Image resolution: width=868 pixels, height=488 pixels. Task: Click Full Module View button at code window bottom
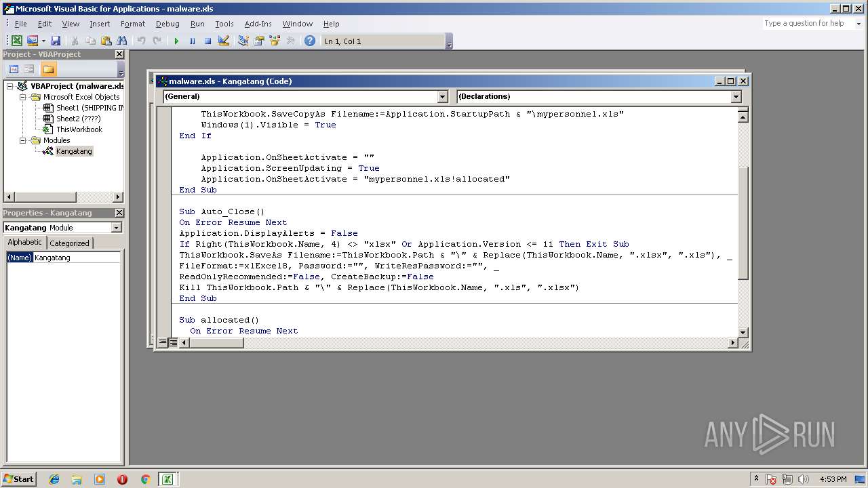(x=173, y=343)
